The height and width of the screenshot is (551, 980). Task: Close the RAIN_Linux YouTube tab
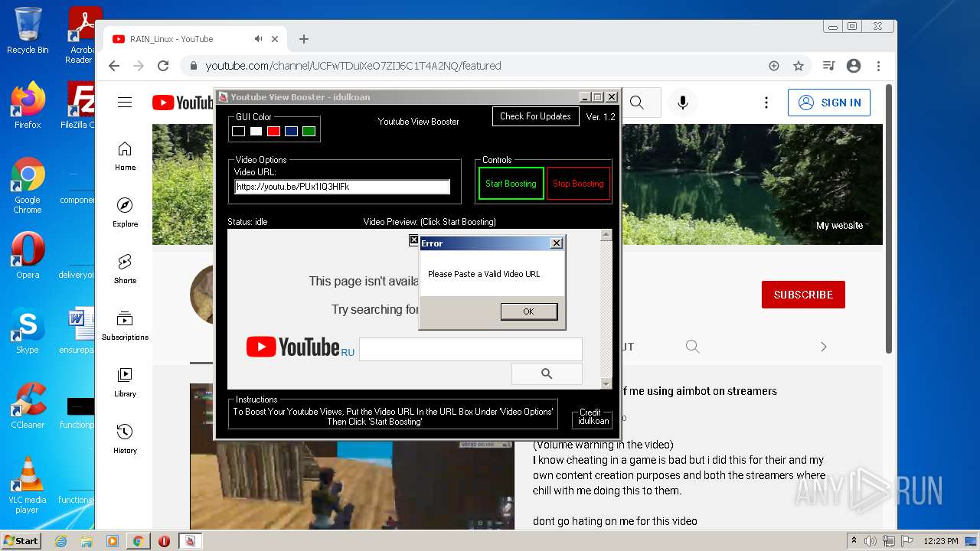[x=276, y=38]
